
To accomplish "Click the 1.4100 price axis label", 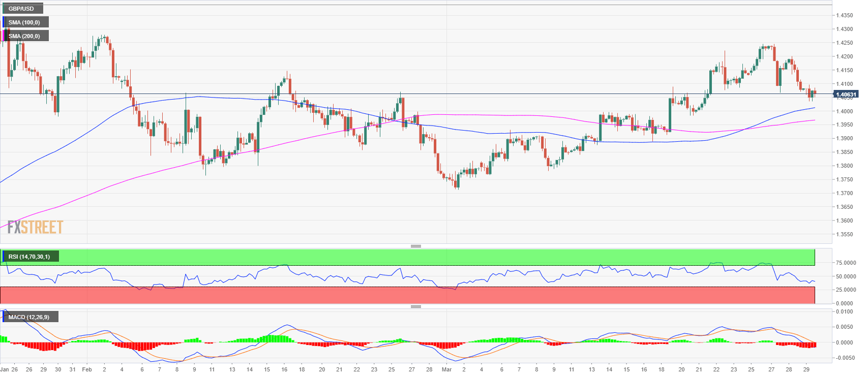I will coord(845,84).
